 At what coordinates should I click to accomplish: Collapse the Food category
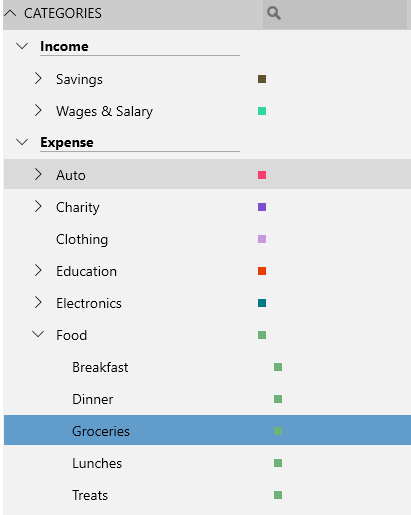coord(38,334)
